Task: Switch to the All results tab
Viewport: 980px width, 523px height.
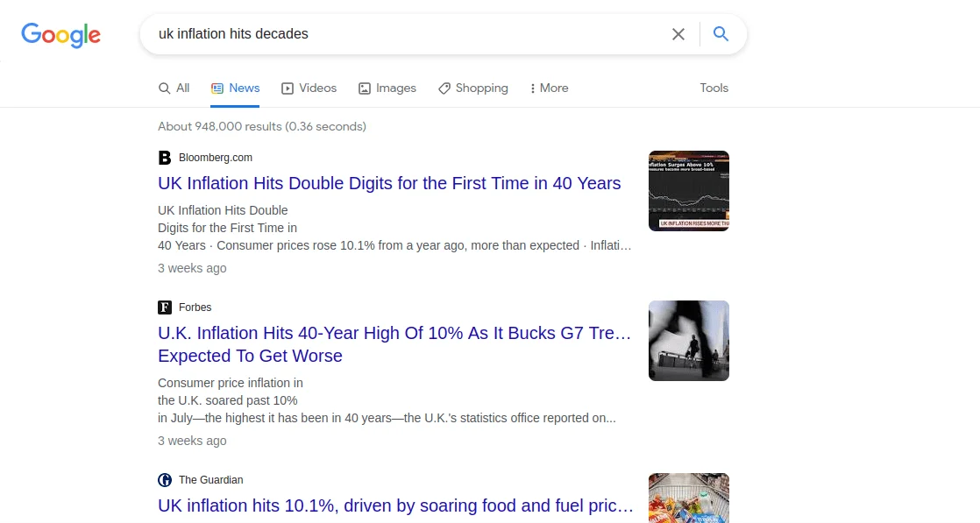Action: click(x=174, y=88)
